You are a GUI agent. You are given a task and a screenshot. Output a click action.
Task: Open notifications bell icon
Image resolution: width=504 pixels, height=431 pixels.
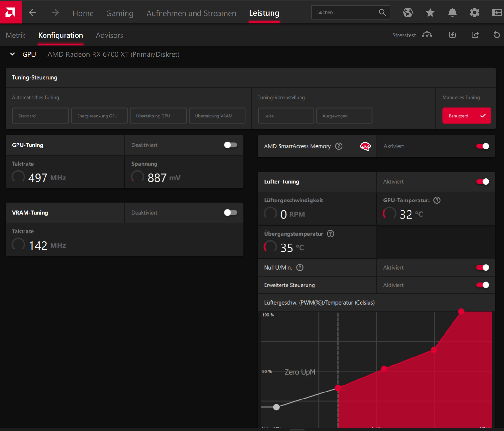[x=452, y=12]
